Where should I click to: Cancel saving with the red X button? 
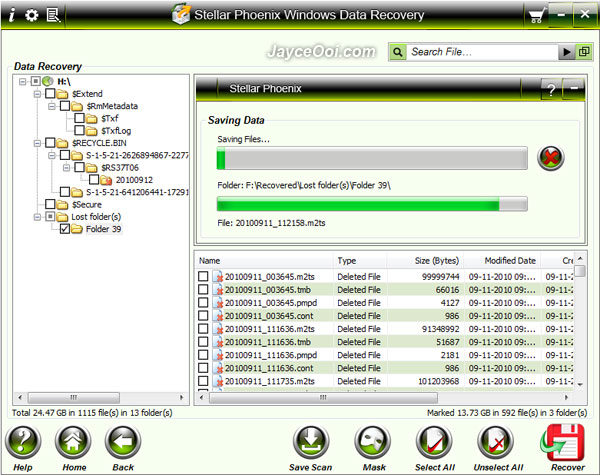pos(551,158)
